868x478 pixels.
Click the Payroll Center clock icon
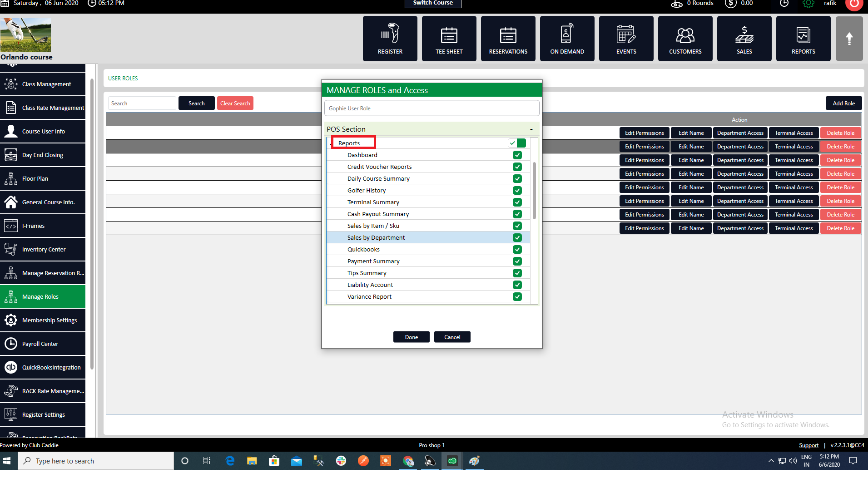click(x=11, y=344)
